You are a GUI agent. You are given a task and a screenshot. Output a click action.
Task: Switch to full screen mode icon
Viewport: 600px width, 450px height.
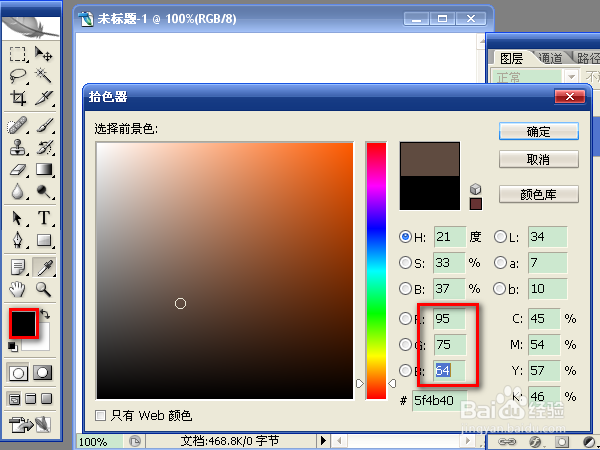pyautogui.click(x=46, y=399)
